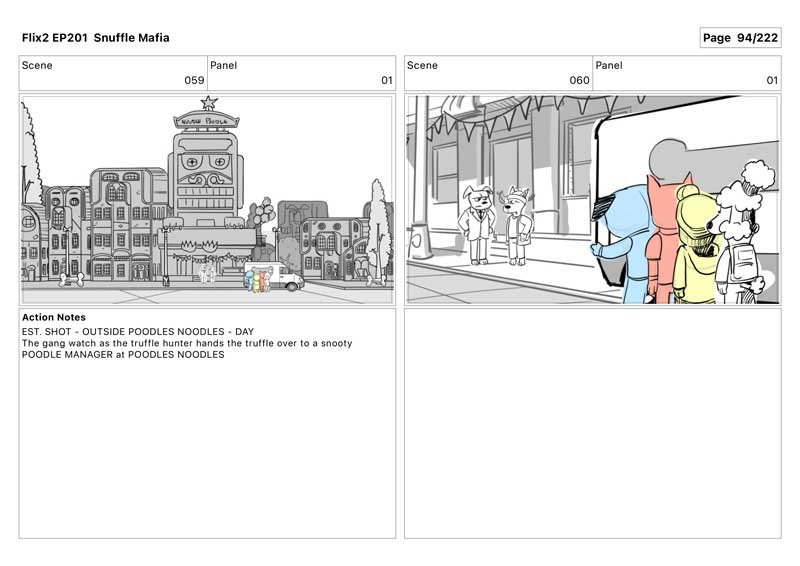This screenshot has width=800, height=566.
Task: Click the 'Panel' label in scene 059 header
Action: (223, 65)
